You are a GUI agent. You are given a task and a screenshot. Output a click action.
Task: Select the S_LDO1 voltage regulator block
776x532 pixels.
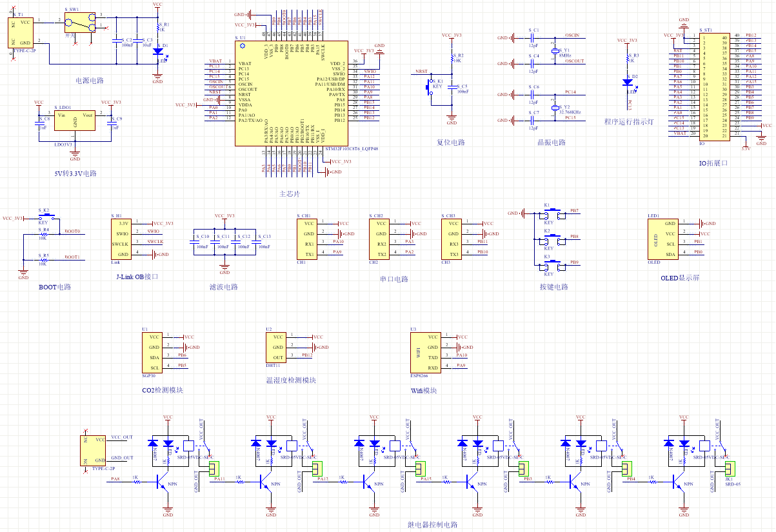pyautogui.click(x=75, y=121)
